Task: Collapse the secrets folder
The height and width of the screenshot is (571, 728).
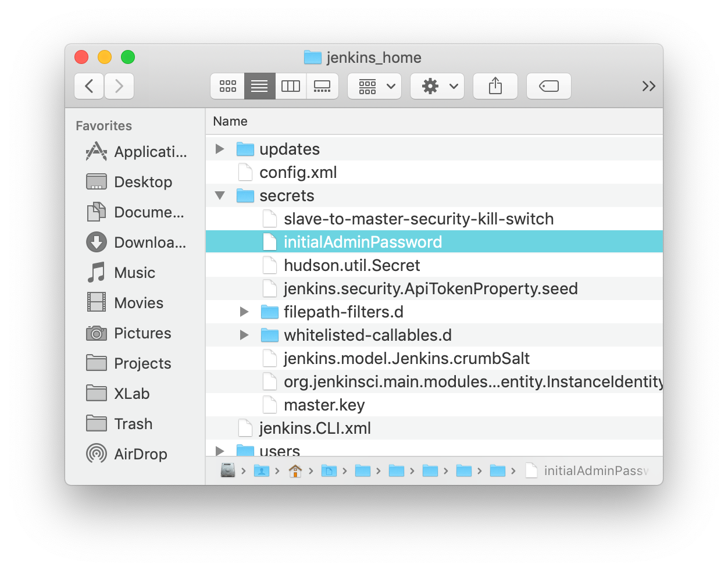Action: pos(220,195)
